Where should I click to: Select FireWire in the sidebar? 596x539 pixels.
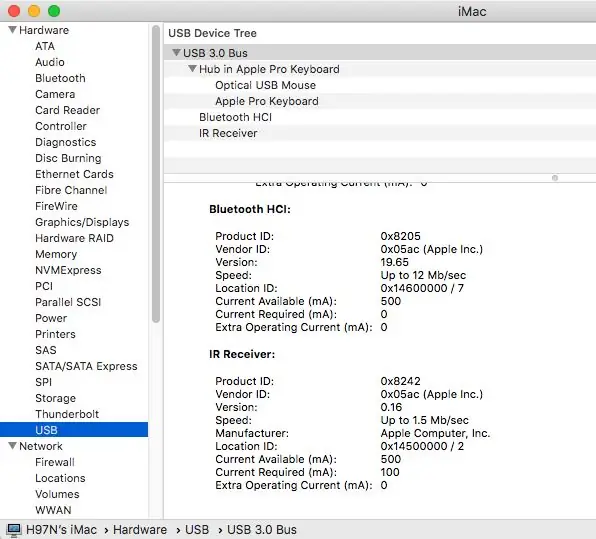pos(56,206)
